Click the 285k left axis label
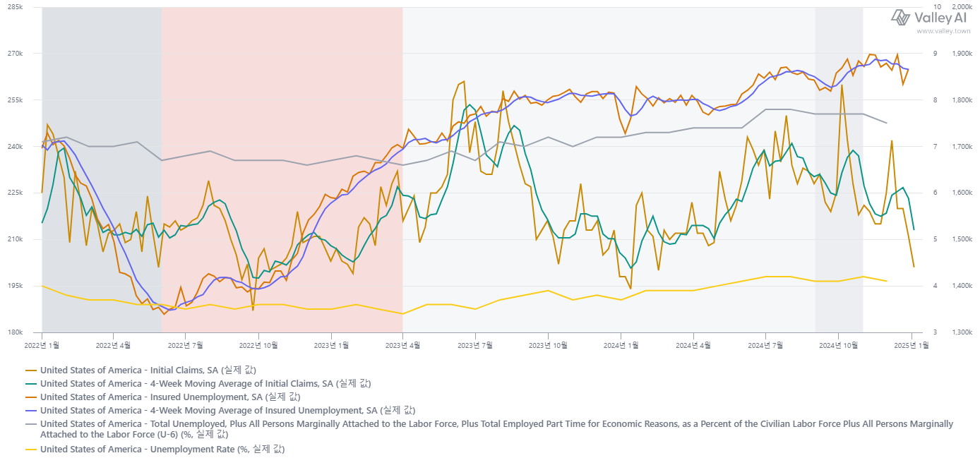This screenshot has width=980, height=470. tap(14, 7)
